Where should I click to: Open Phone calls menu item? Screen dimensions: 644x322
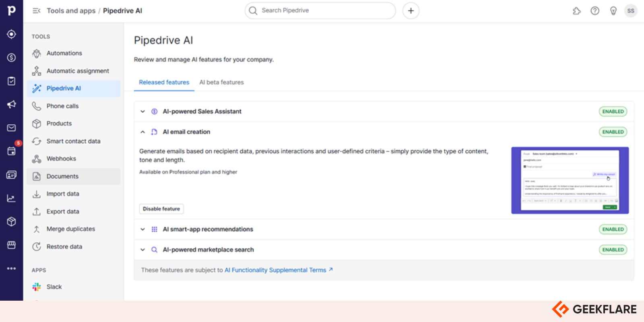pyautogui.click(x=74, y=106)
